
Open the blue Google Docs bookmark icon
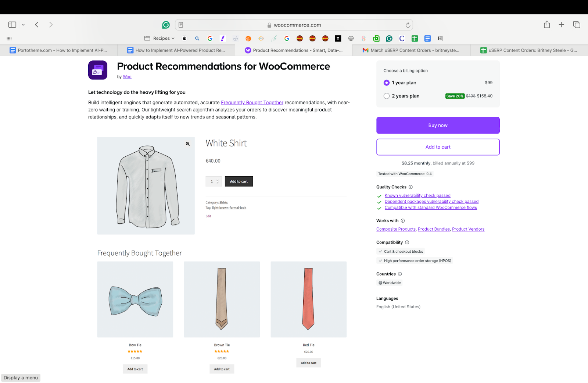[427, 38]
